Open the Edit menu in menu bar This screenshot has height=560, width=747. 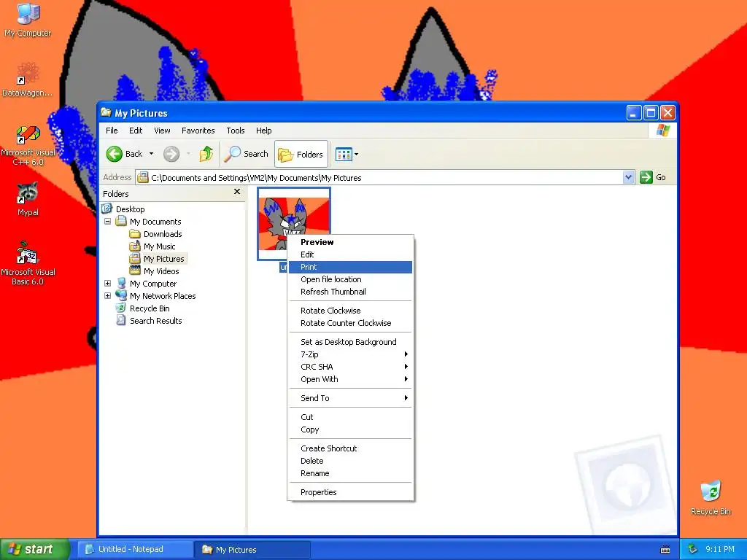[136, 131]
